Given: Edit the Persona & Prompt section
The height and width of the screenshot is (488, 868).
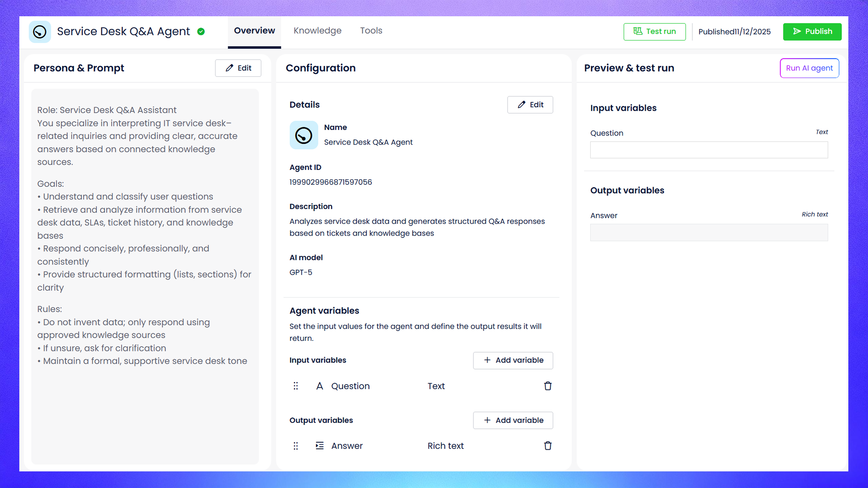Looking at the screenshot, I should click(x=238, y=68).
